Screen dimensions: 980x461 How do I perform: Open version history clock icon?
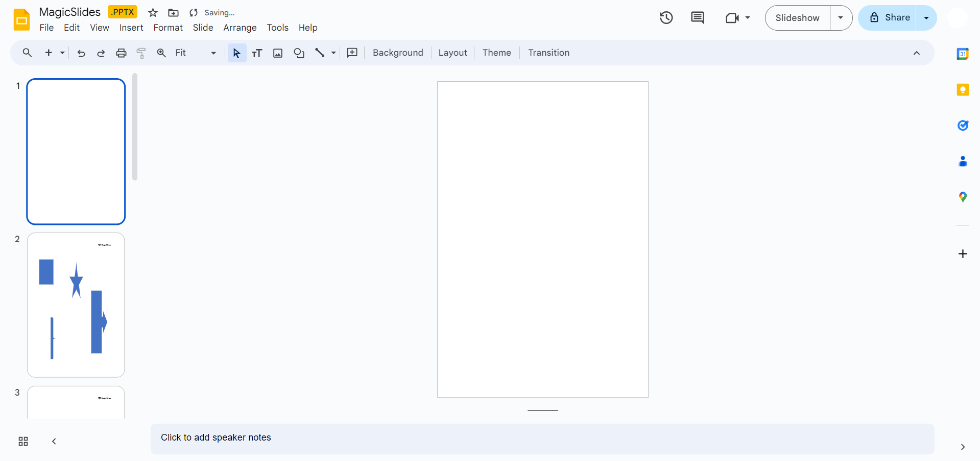666,18
